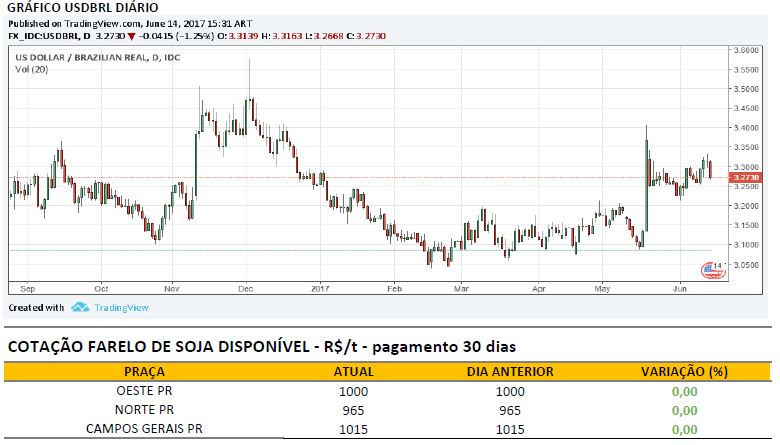
Task: Click the Vol (20) indicator label
Action: coord(29,69)
